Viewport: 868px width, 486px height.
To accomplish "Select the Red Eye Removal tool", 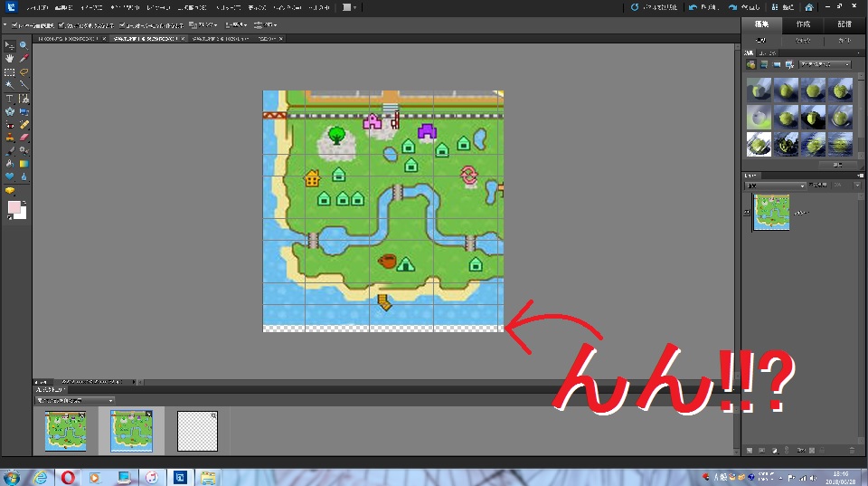I will 9,125.
